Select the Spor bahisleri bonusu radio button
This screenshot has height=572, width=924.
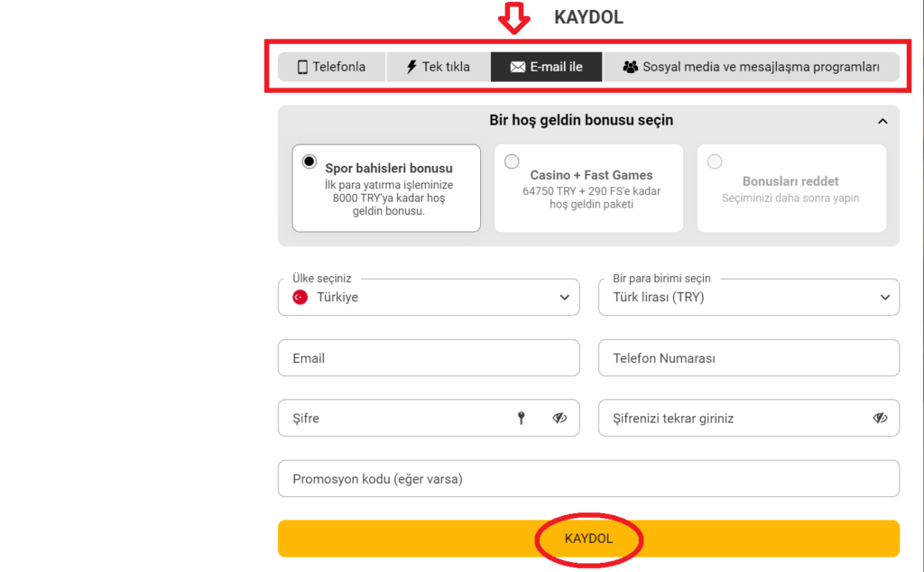tap(310, 161)
